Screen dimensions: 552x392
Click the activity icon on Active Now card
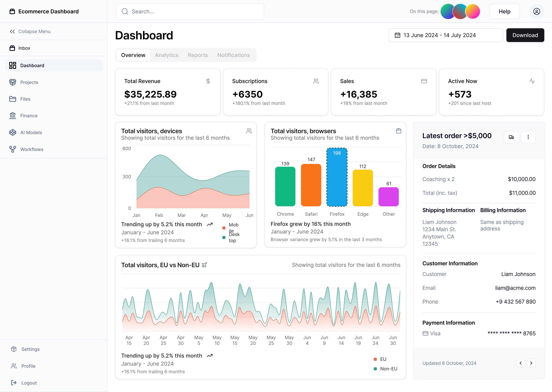532,81
